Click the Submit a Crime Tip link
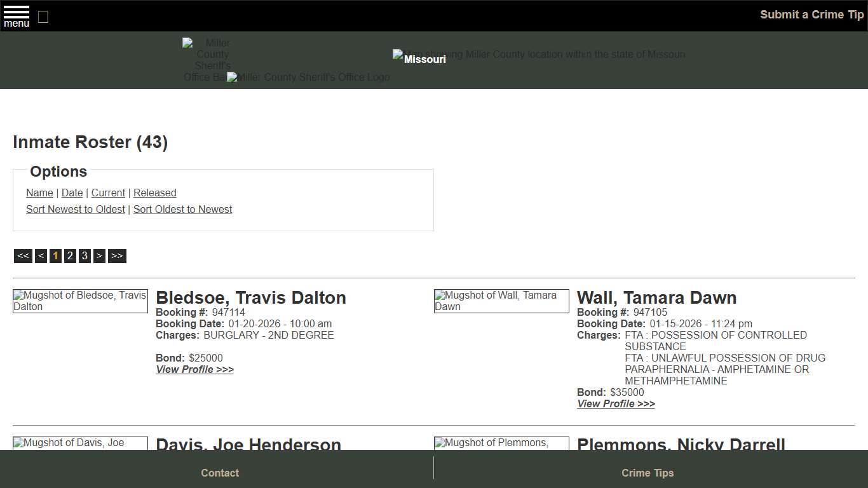868x488 pixels. click(x=811, y=14)
